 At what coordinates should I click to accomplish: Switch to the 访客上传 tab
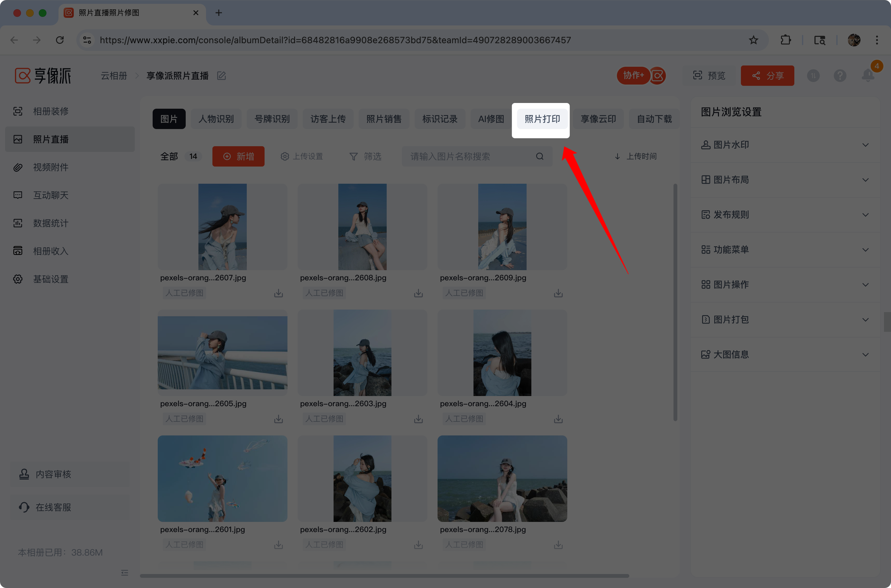click(328, 119)
